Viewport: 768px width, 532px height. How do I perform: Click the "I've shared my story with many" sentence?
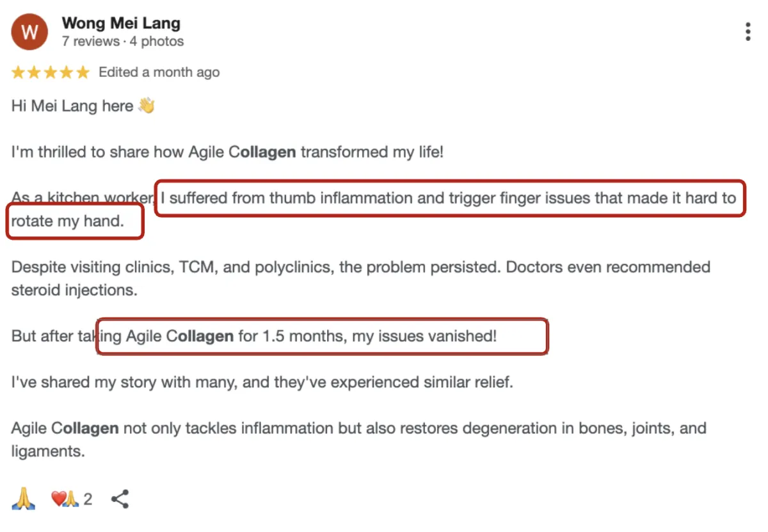(262, 383)
